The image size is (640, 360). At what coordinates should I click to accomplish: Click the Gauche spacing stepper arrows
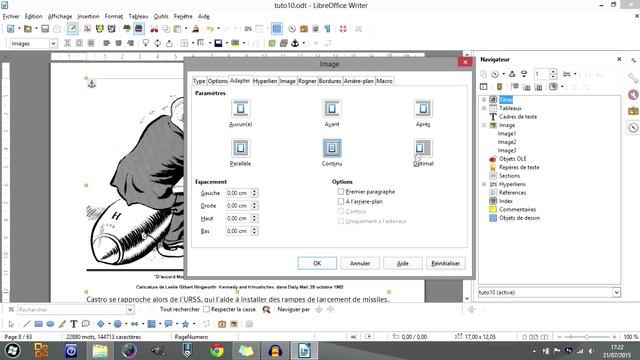tap(254, 193)
